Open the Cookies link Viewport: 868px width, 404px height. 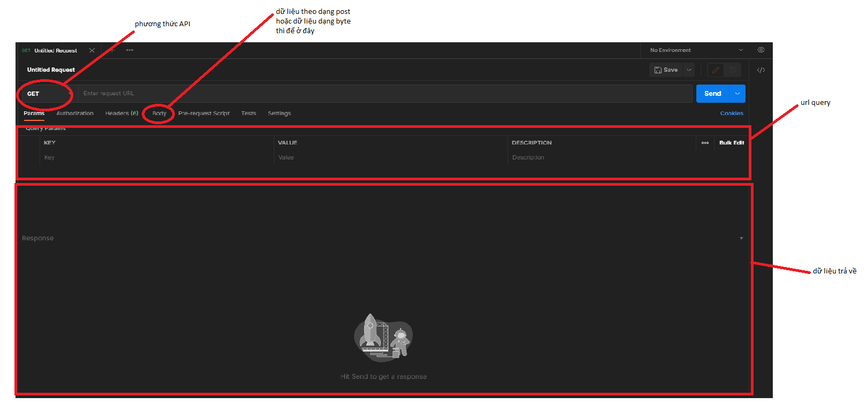pos(732,113)
